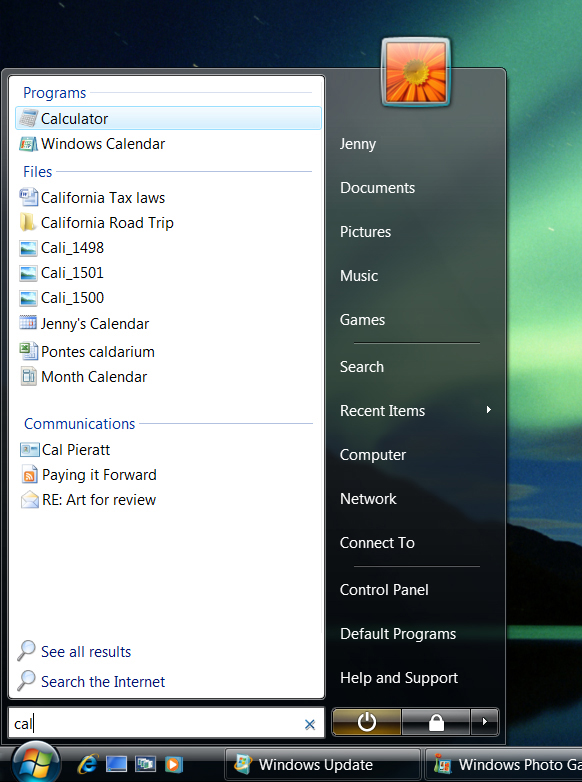The image size is (582, 782).
Task: Clear the search box text
Action: pos(310,724)
